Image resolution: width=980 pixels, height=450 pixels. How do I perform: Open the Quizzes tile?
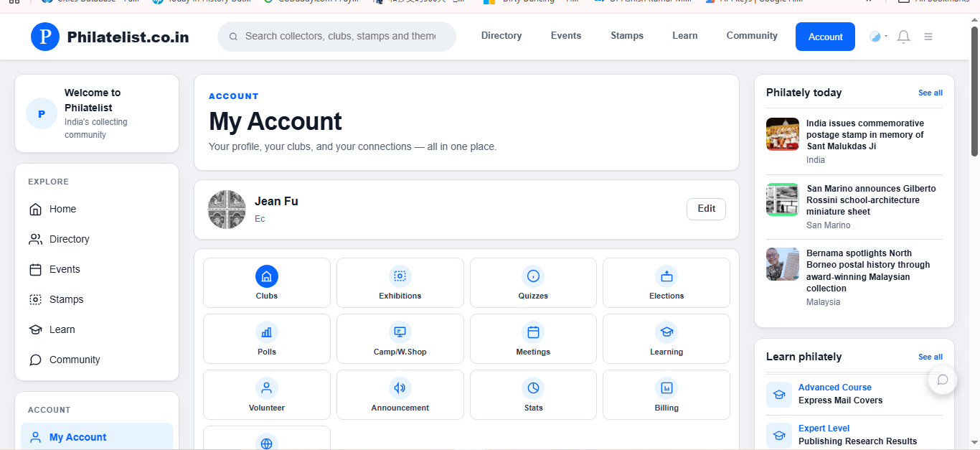533,283
